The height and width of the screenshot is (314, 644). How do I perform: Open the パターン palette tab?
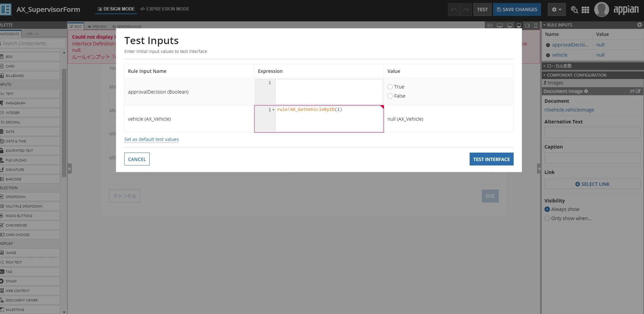point(32,34)
